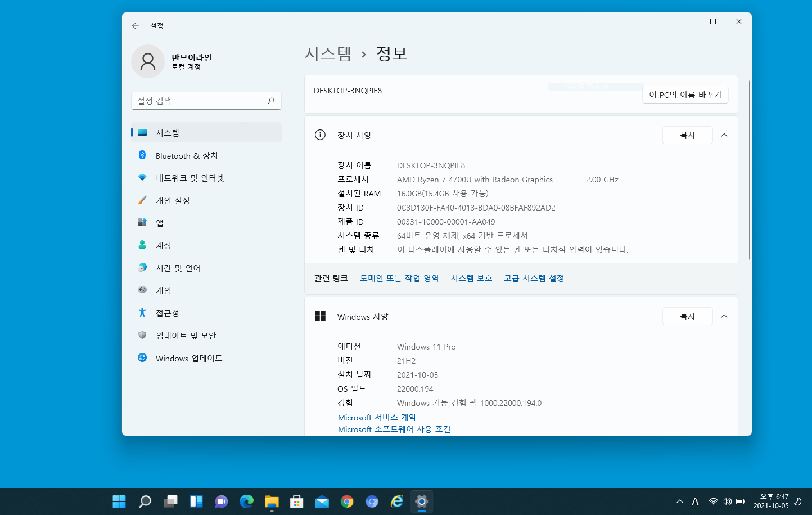812x515 pixels.
Task: Copy device specs with 장치 사양 복사 button
Action: pos(687,135)
